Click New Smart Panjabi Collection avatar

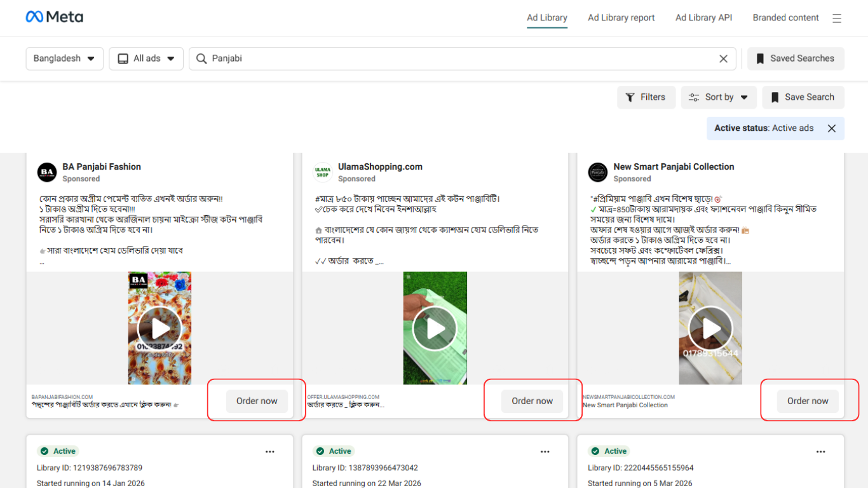click(598, 172)
